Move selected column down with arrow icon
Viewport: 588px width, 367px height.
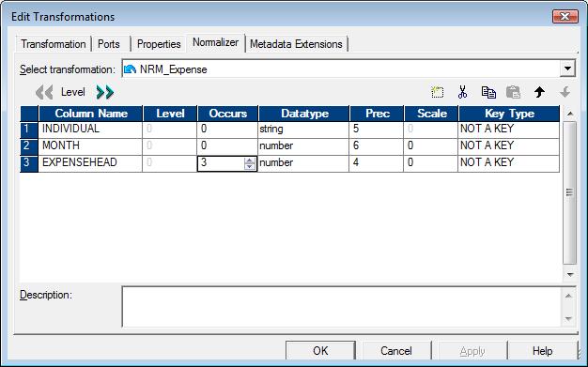click(x=565, y=92)
